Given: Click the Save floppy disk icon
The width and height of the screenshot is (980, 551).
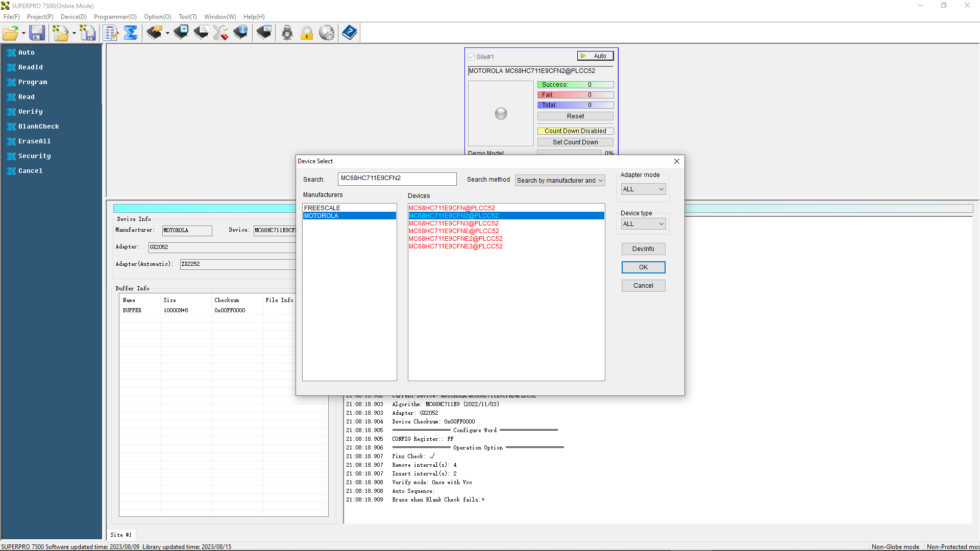Looking at the screenshot, I should point(37,33).
